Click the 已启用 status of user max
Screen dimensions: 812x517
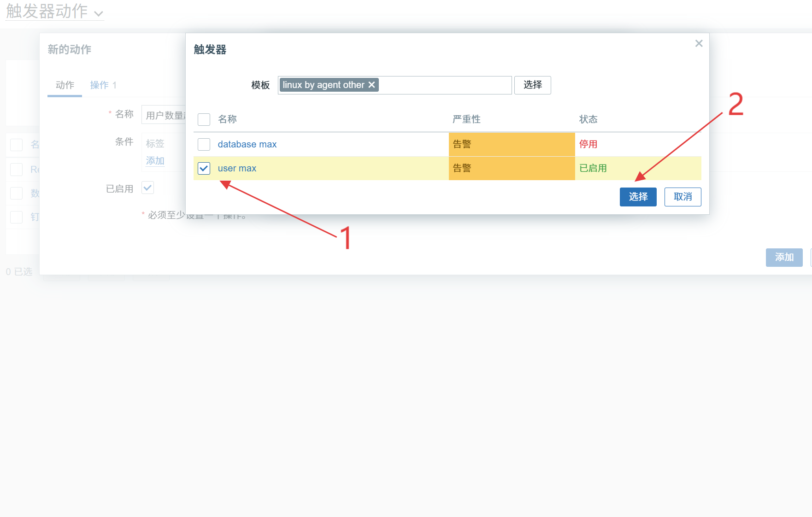point(593,168)
